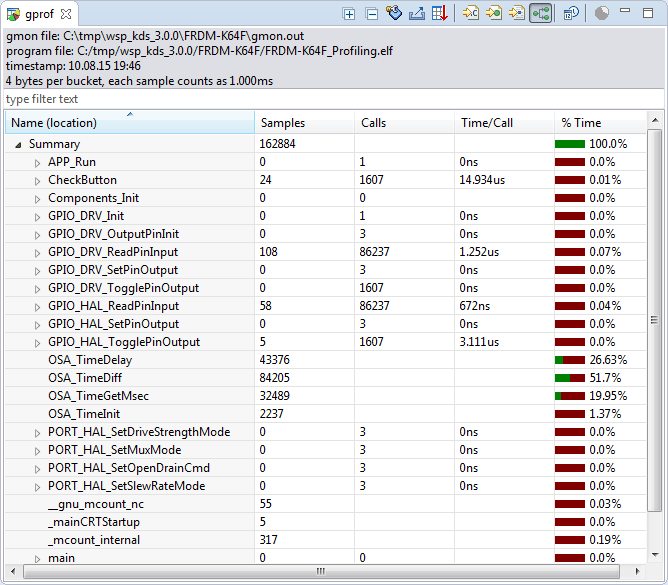668x585 pixels.
Task: Sort samples per function icon
Action: [x=494, y=13]
